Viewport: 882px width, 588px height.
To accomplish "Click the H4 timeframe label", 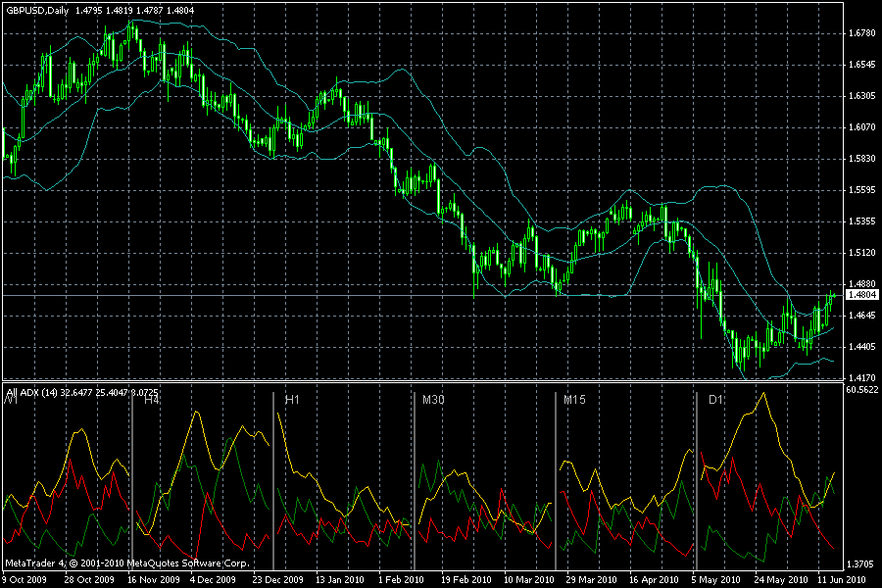I will tap(152, 400).
